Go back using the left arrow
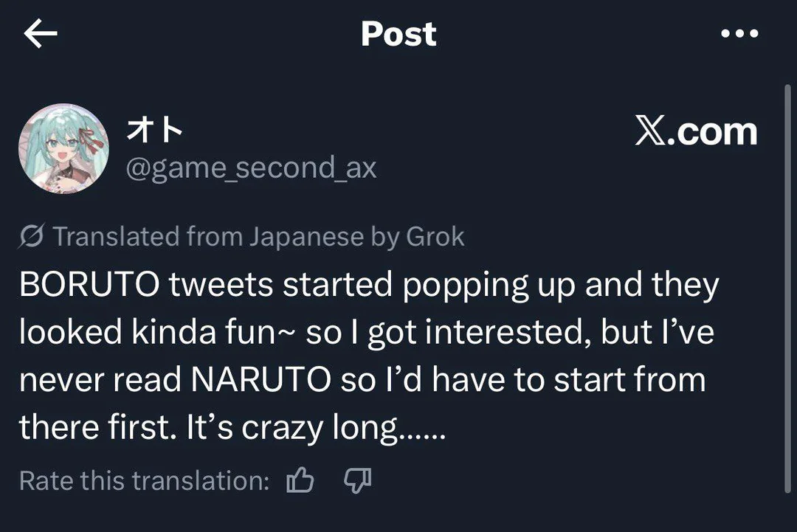 point(41,34)
